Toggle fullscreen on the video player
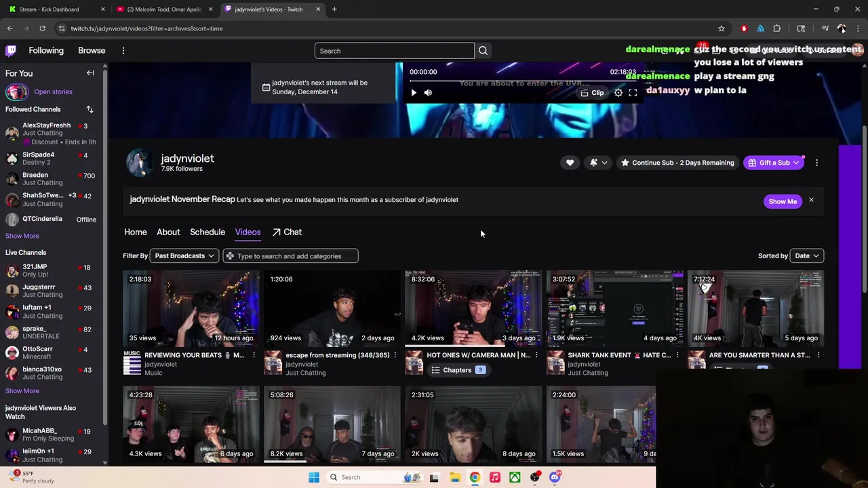868x488 pixels. [633, 93]
